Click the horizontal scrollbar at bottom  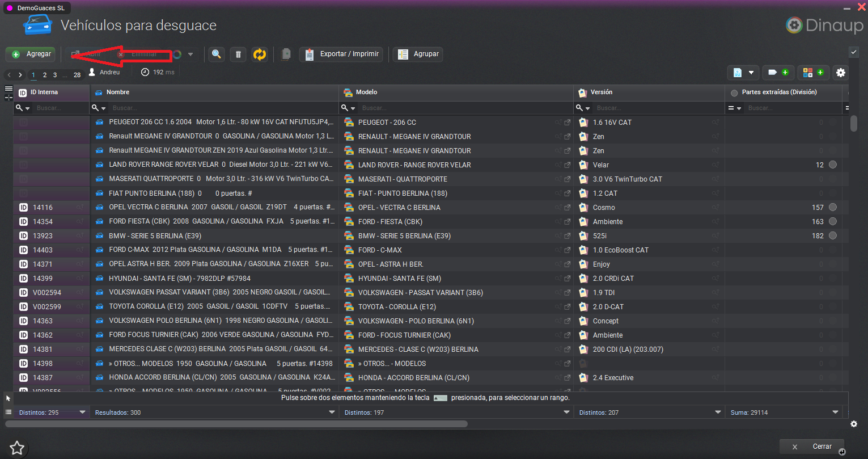pyautogui.click(x=236, y=424)
